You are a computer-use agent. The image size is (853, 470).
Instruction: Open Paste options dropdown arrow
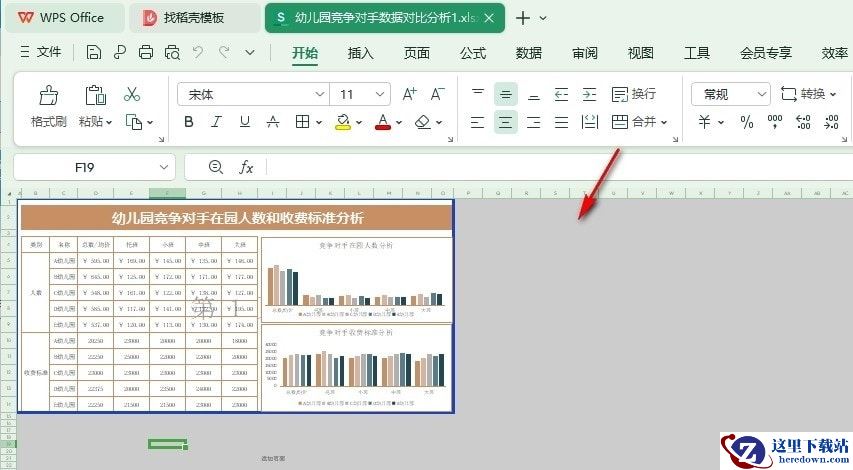tap(109, 122)
